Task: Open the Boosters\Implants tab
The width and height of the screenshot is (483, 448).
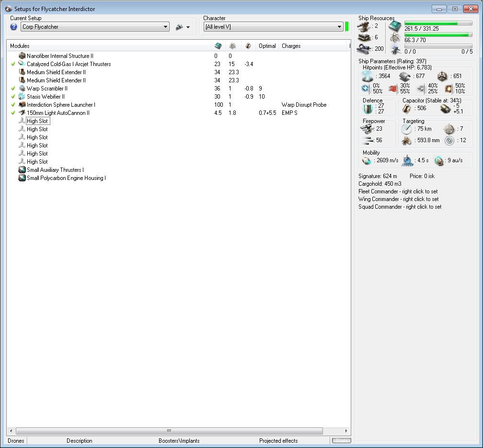Action: tap(179, 441)
